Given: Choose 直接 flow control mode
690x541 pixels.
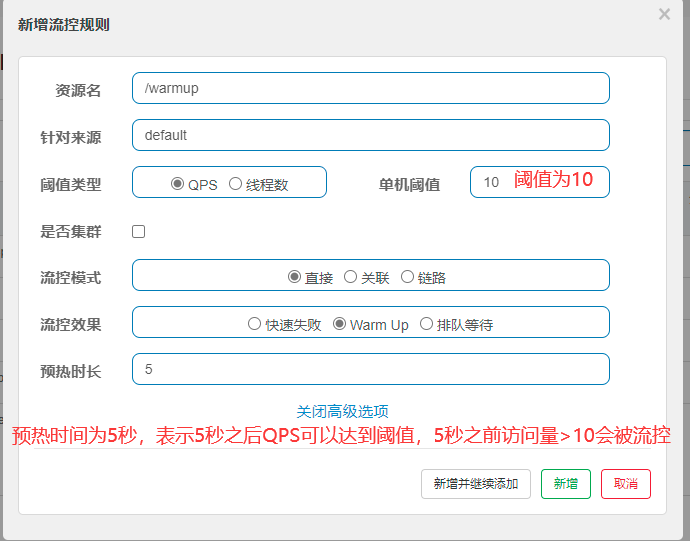Looking at the screenshot, I should [295, 277].
